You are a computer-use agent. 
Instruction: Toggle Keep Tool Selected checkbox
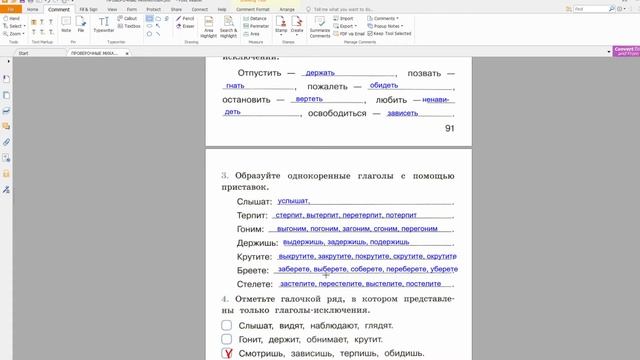(x=389, y=33)
